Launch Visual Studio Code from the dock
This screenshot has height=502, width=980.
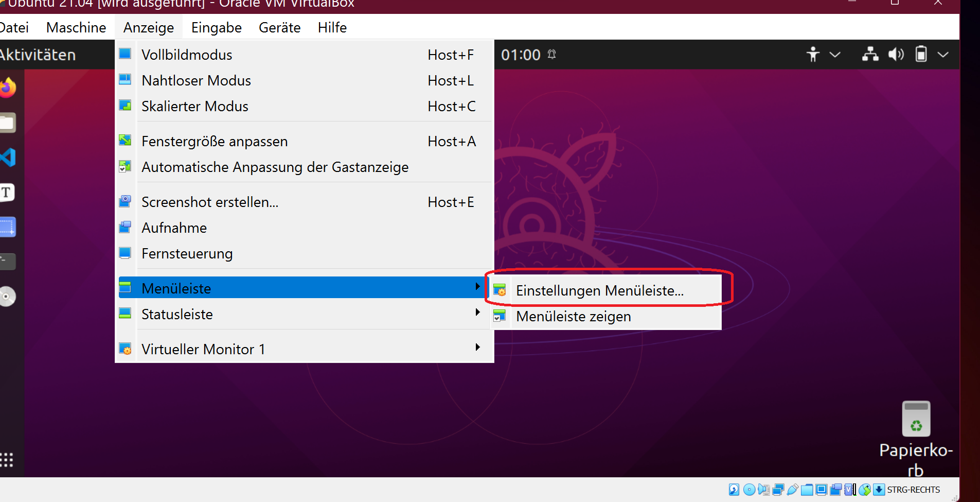point(8,158)
